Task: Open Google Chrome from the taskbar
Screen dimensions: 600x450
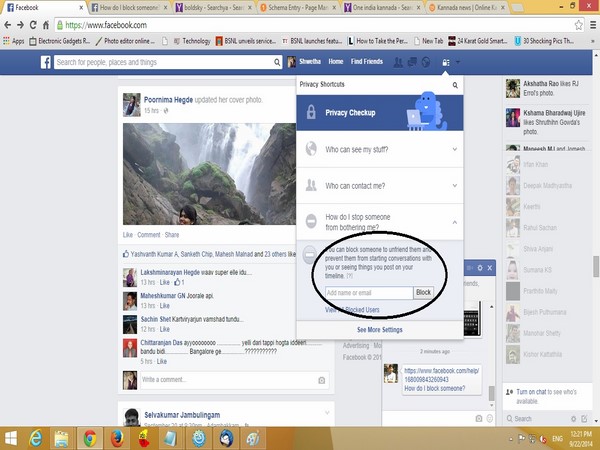Action: pos(89,437)
